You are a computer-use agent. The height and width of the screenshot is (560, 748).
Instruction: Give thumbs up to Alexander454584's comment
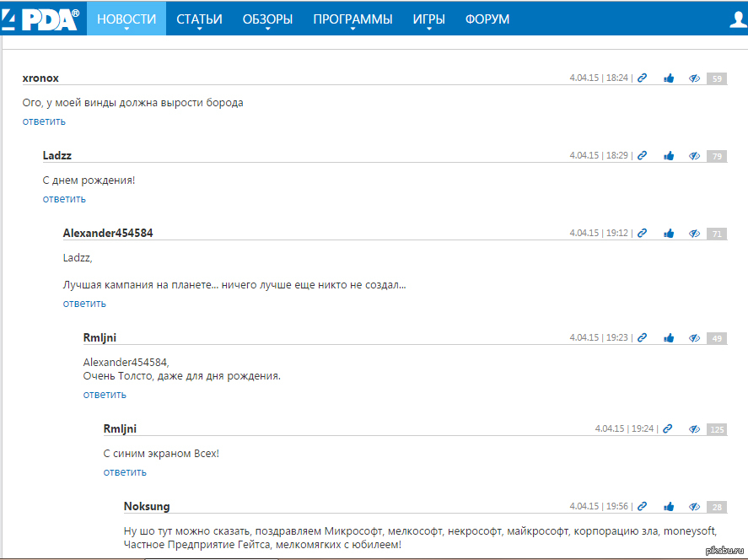click(x=669, y=234)
